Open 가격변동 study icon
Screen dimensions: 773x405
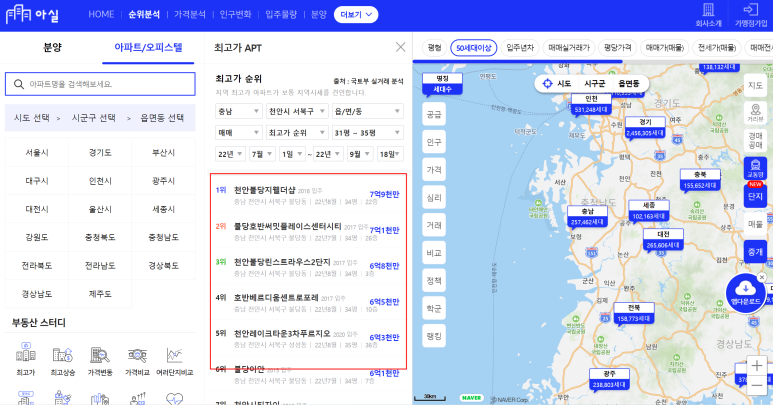tap(100, 354)
